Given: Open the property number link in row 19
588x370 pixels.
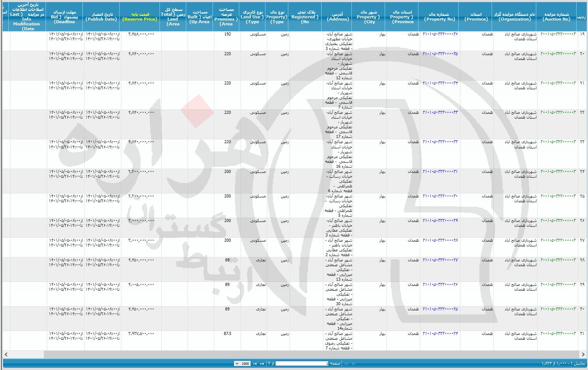Looking at the screenshot, I should tap(440, 34).
